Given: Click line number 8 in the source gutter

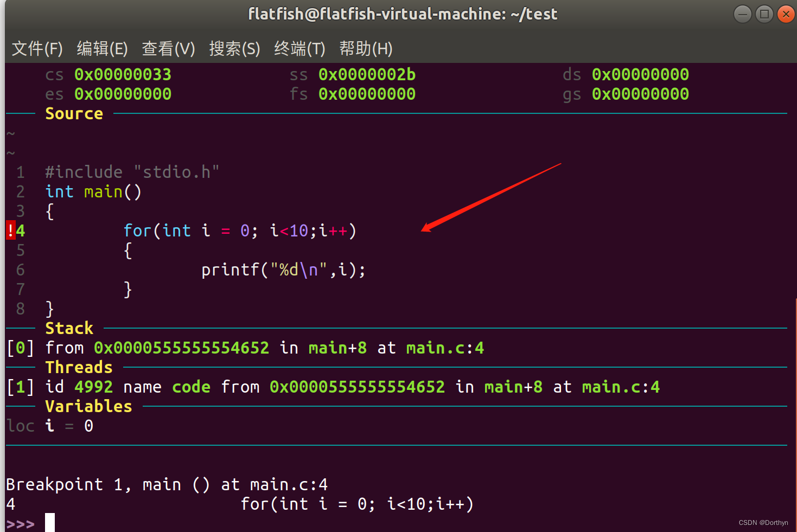Looking at the screenshot, I should pos(21,309).
